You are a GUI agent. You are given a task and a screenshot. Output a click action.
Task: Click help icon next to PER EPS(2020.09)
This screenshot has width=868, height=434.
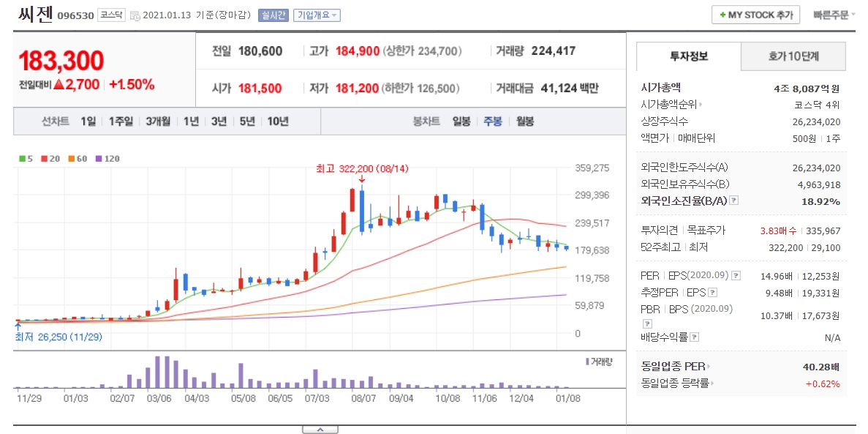[736, 275]
